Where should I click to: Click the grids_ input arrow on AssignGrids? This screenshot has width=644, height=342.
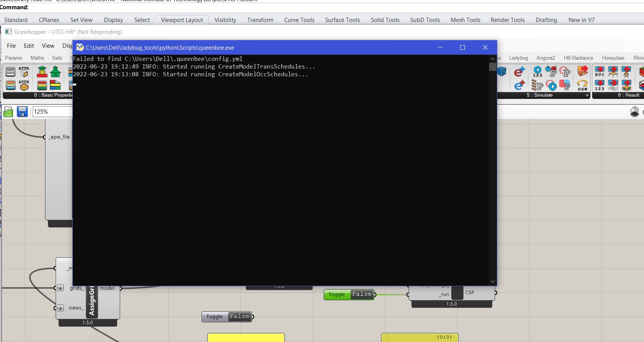[60, 288]
